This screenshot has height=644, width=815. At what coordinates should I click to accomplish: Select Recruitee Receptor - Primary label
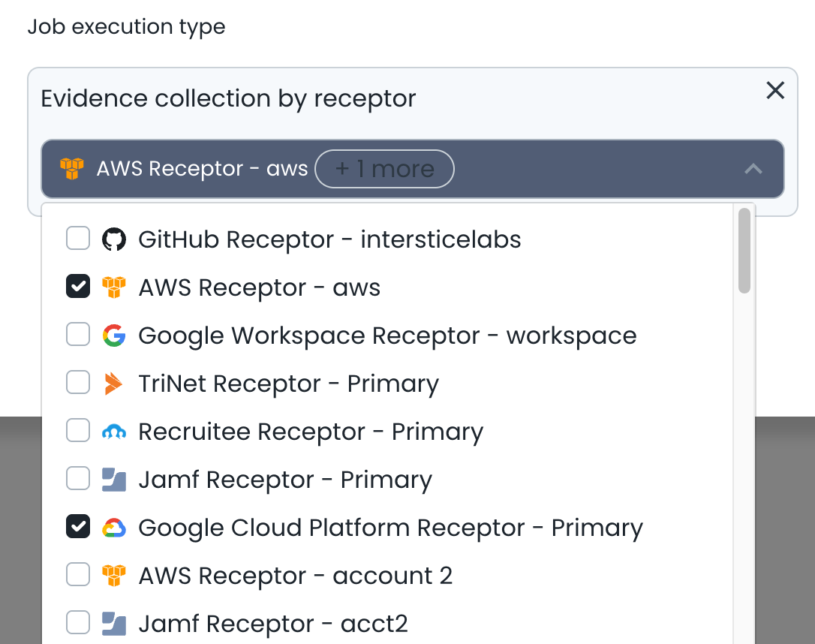point(311,432)
